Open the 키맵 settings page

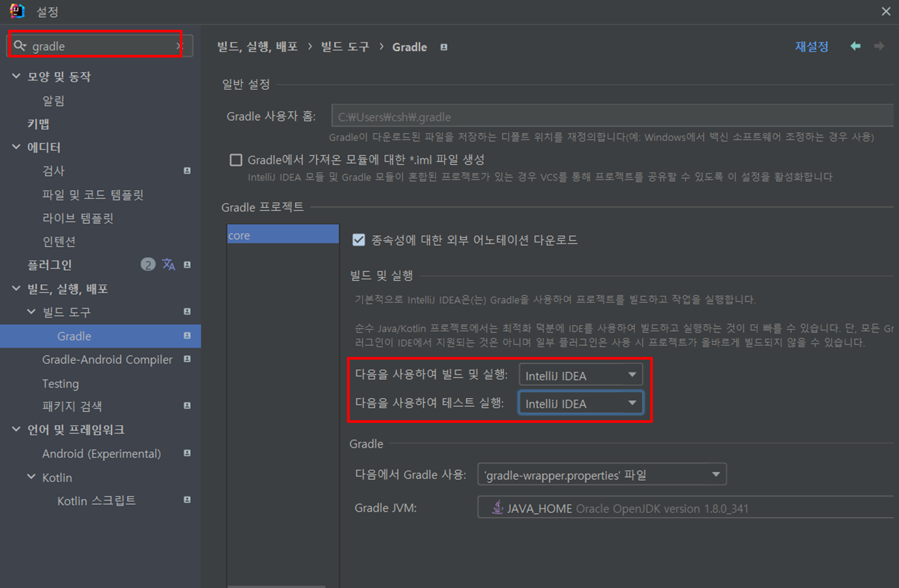pos(38,124)
